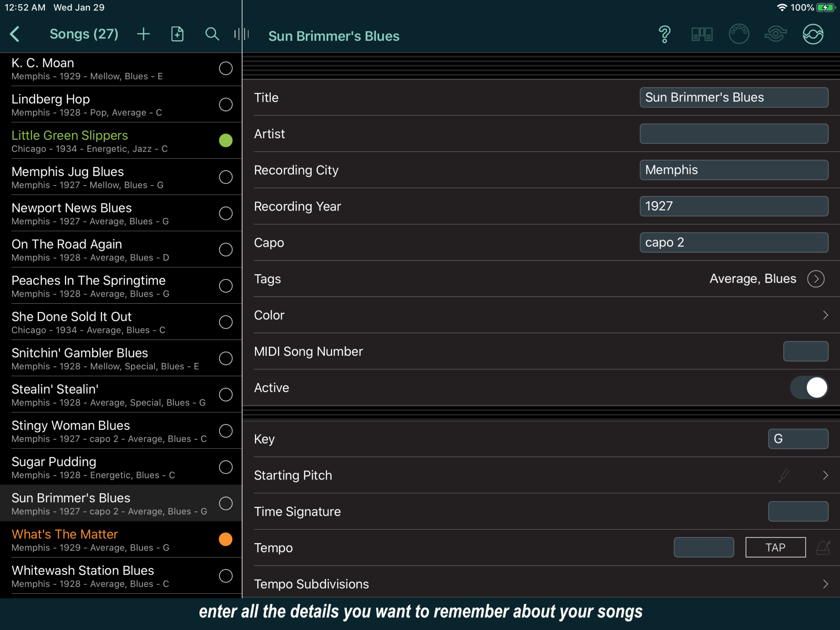Screen dimensions: 840x630
Task: Click the Artist input field
Action: point(734,134)
